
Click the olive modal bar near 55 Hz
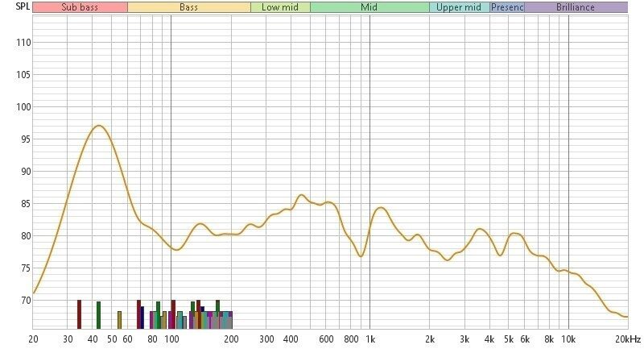(x=119, y=320)
